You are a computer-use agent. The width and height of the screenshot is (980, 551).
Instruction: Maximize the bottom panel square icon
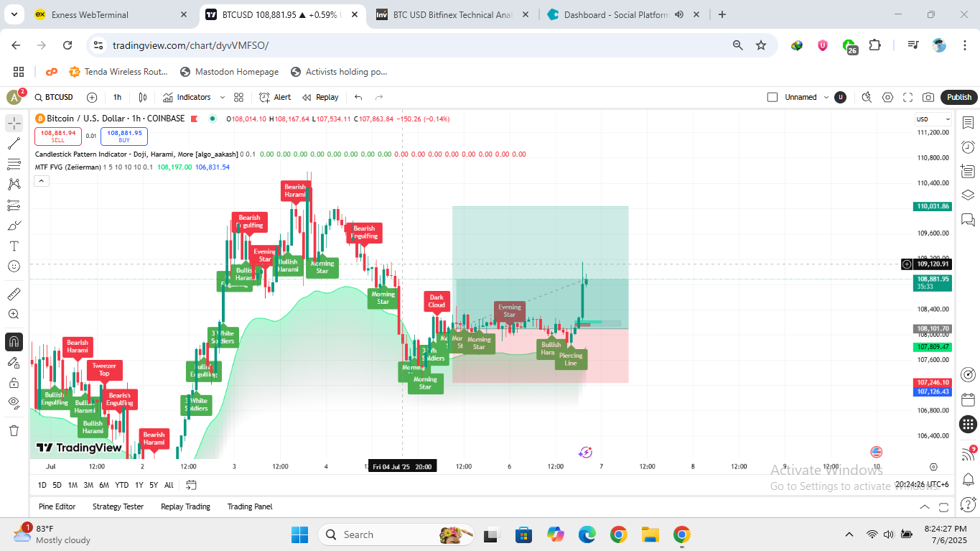tap(945, 506)
